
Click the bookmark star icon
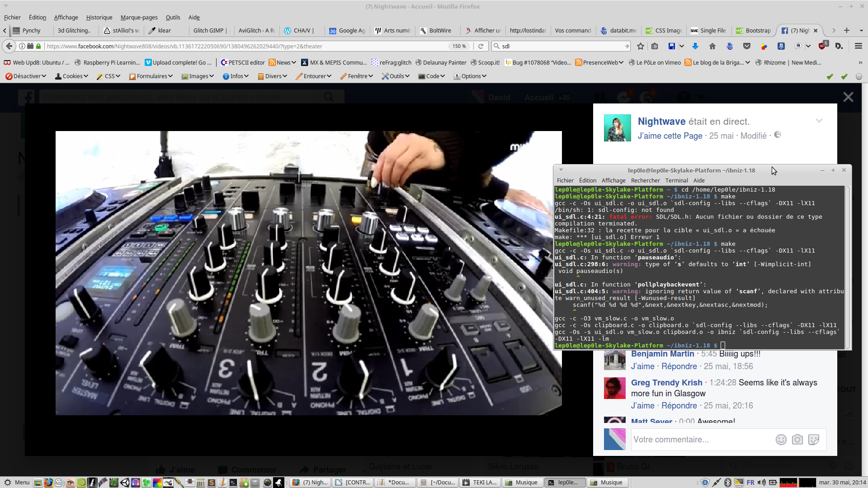(x=640, y=46)
